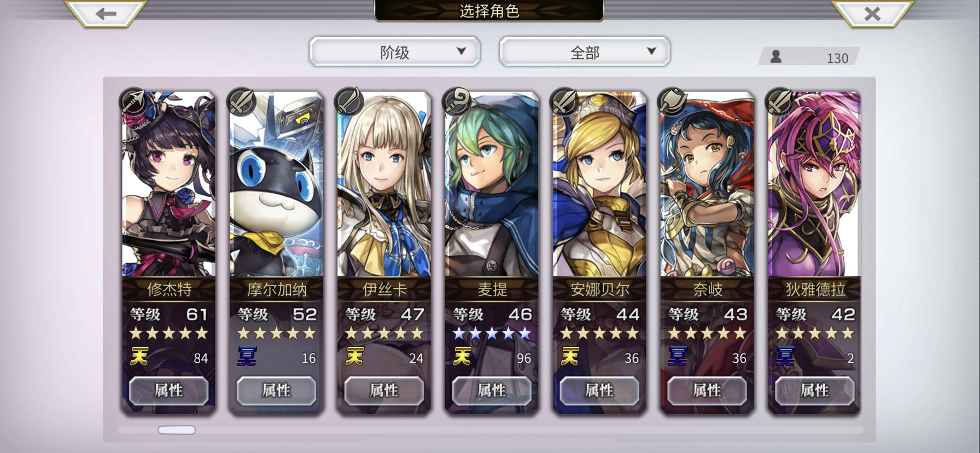Viewport: 980px width, 453px height.
Task: Click the 天 alignment icon on 伊丝卡
Action: (354, 357)
